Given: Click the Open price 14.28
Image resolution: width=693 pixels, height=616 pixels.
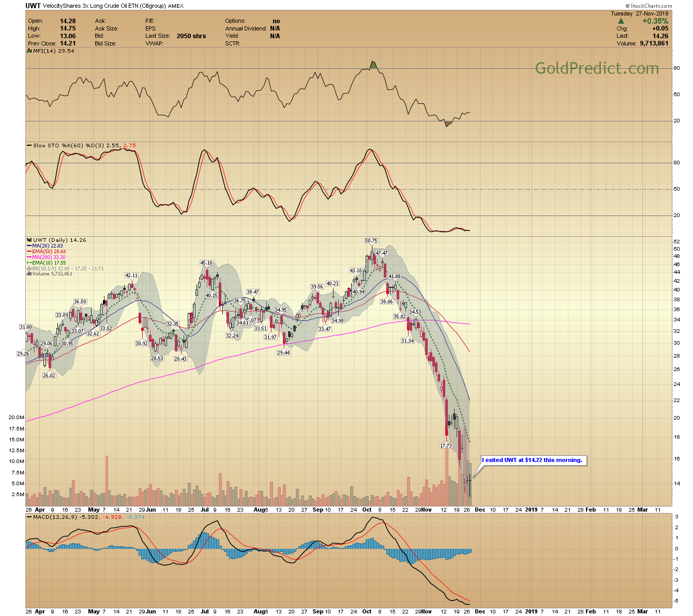Looking at the screenshot, I should pos(68,21).
